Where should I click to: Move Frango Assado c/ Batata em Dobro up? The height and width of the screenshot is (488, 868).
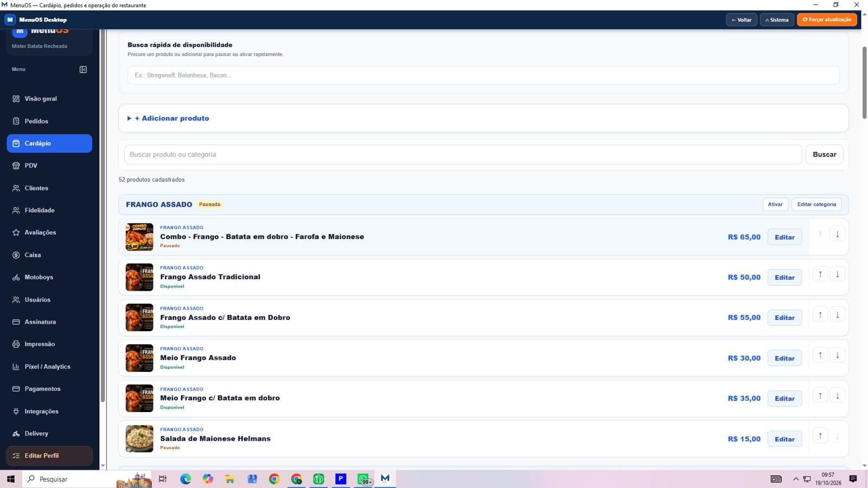coord(820,315)
